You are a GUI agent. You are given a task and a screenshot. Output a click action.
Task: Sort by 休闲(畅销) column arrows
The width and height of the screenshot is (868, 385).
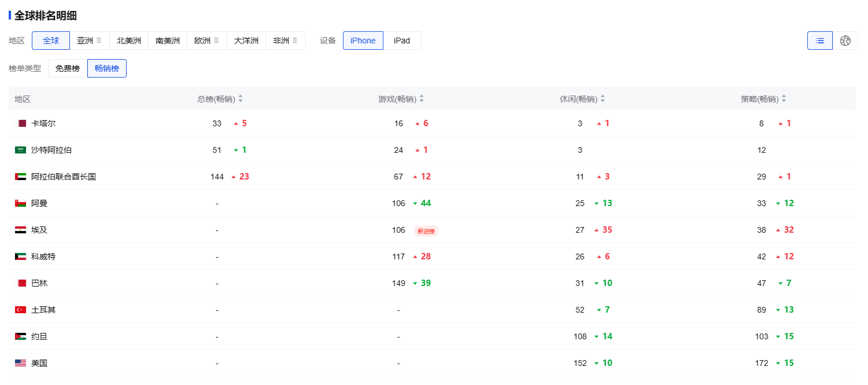point(603,99)
